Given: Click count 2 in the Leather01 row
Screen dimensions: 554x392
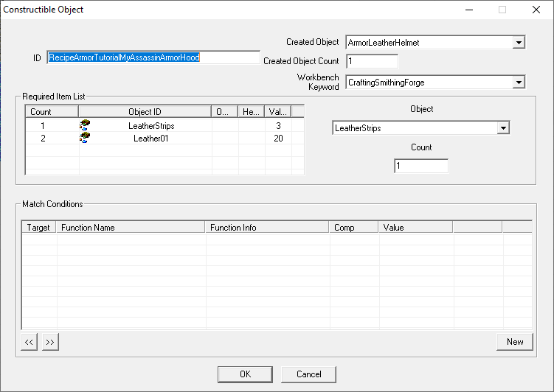Looking at the screenshot, I should tap(43, 139).
